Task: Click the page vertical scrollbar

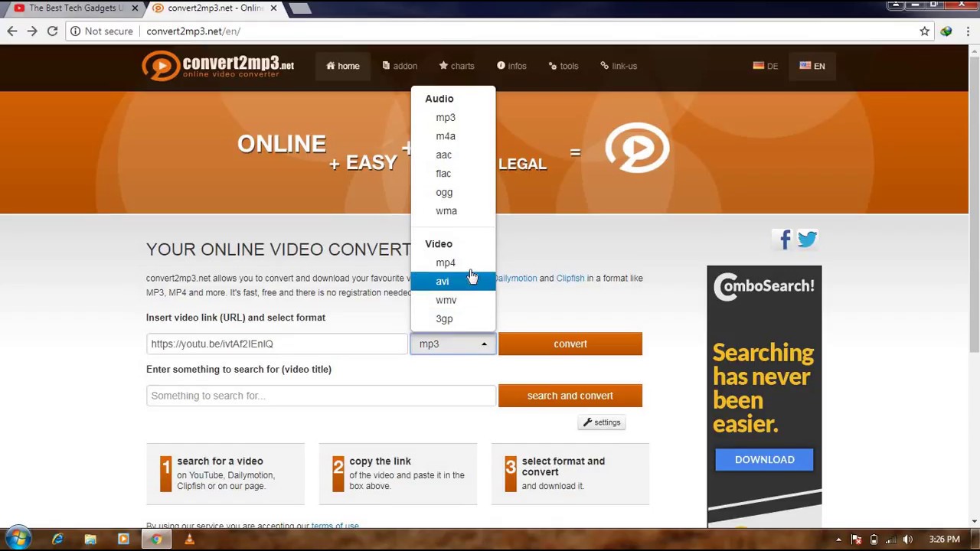Action: pyautogui.click(x=974, y=203)
